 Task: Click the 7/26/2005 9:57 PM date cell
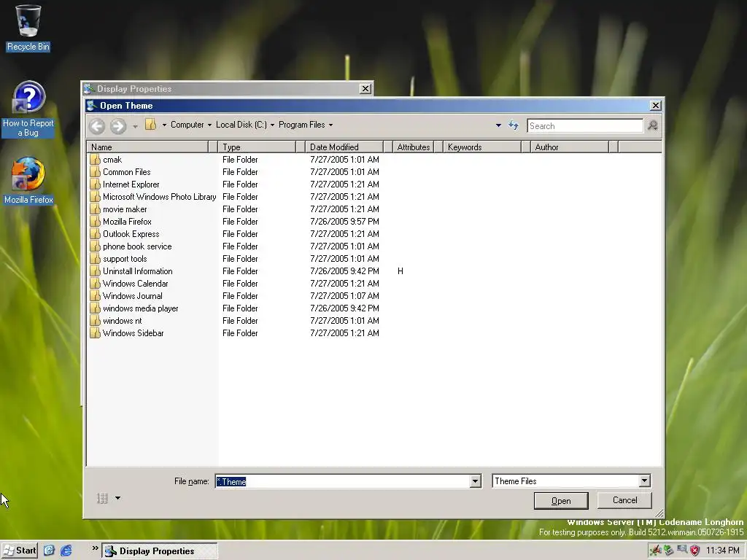click(344, 222)
